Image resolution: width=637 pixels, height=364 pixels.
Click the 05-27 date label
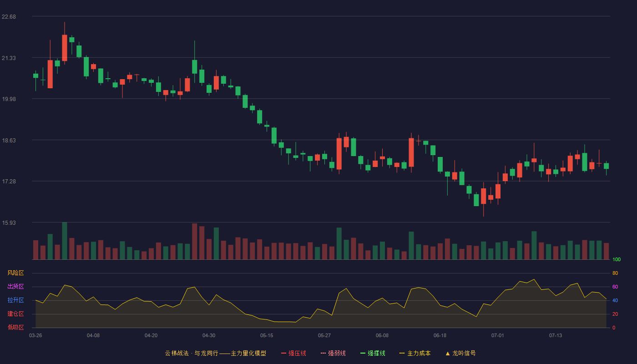pos(324,335)
